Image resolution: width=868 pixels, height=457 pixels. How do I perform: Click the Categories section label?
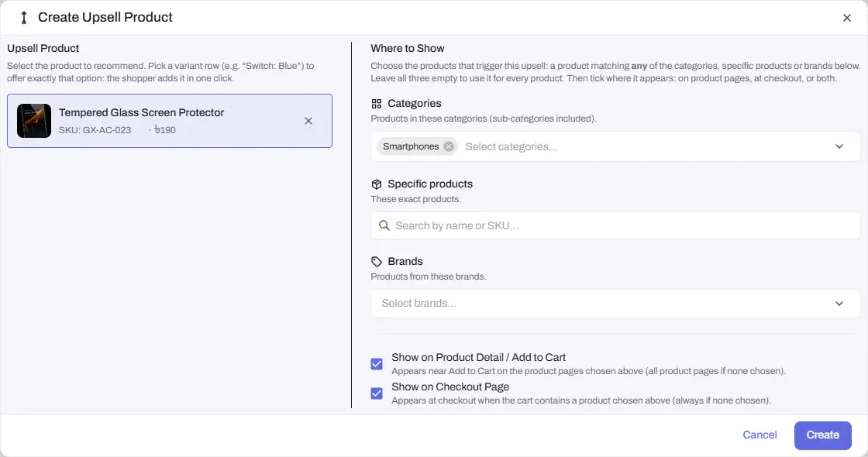tap(414, 104)
